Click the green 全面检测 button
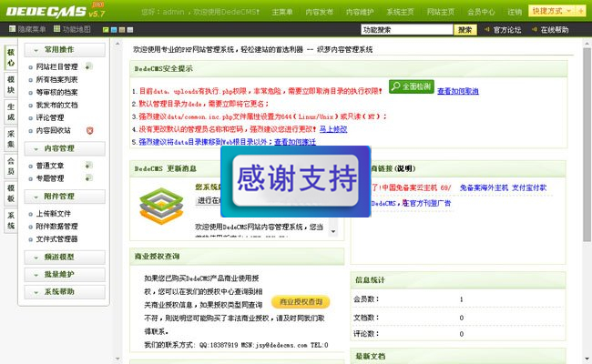Screen dimensions: 592x364 click(412, 86)
